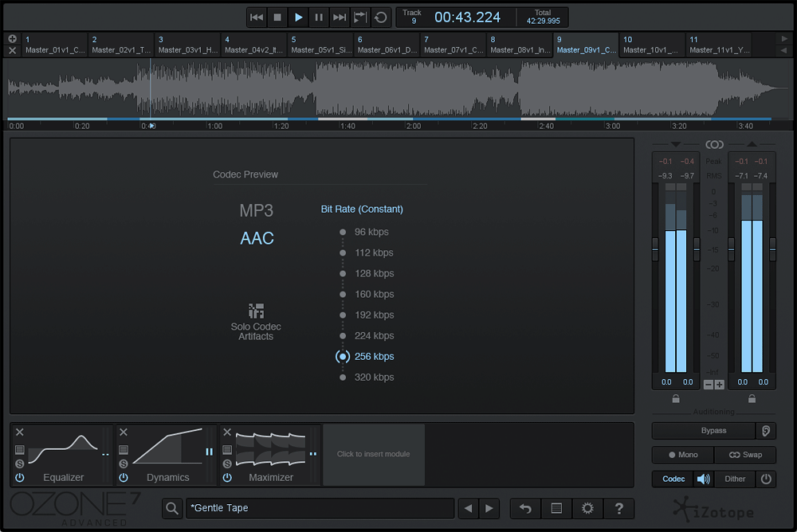This screenshot has width=797, height=532.
Task: Choose 192 kbps bit rate
Action: 367,315
